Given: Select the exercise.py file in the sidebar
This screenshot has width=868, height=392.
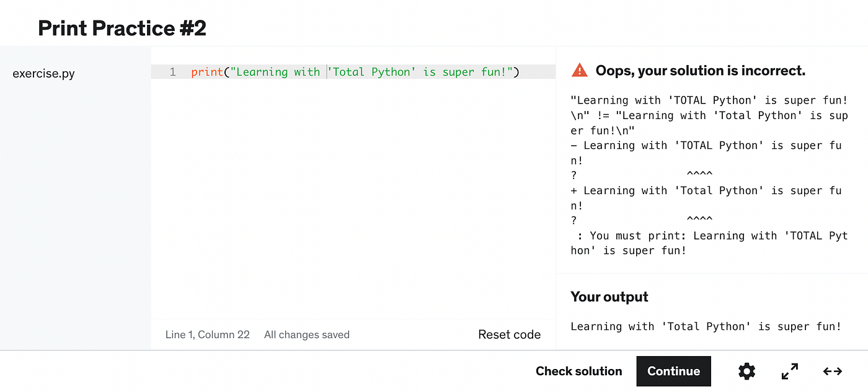Looking at the screenshot, I should (43, 73).
